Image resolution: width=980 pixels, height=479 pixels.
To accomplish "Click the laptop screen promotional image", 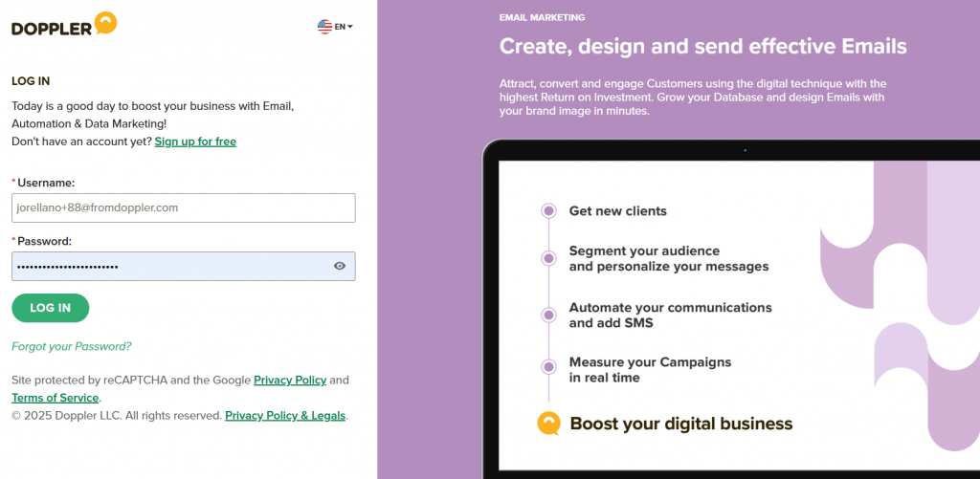I will click(740, 316).
